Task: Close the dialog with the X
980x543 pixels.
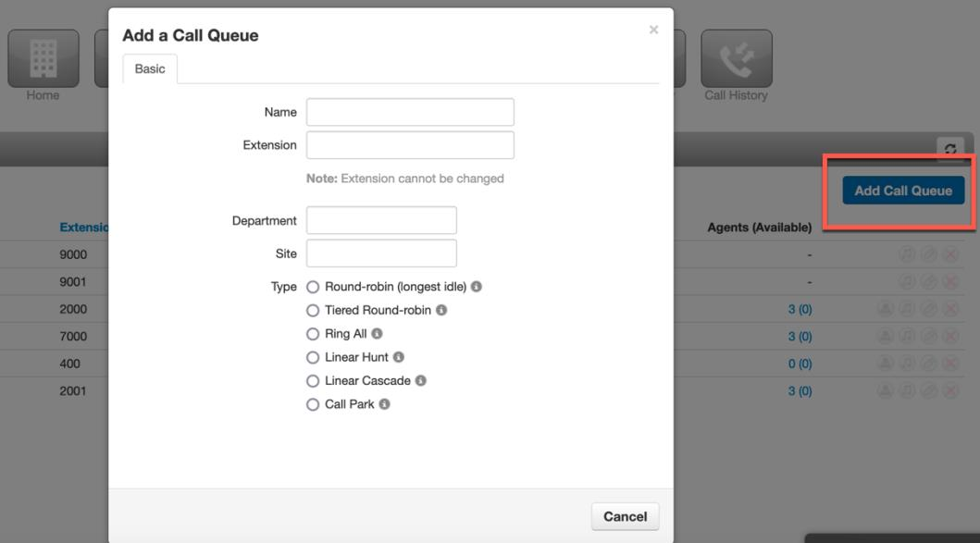Action: pyautogui.click(x=653, y=30)
